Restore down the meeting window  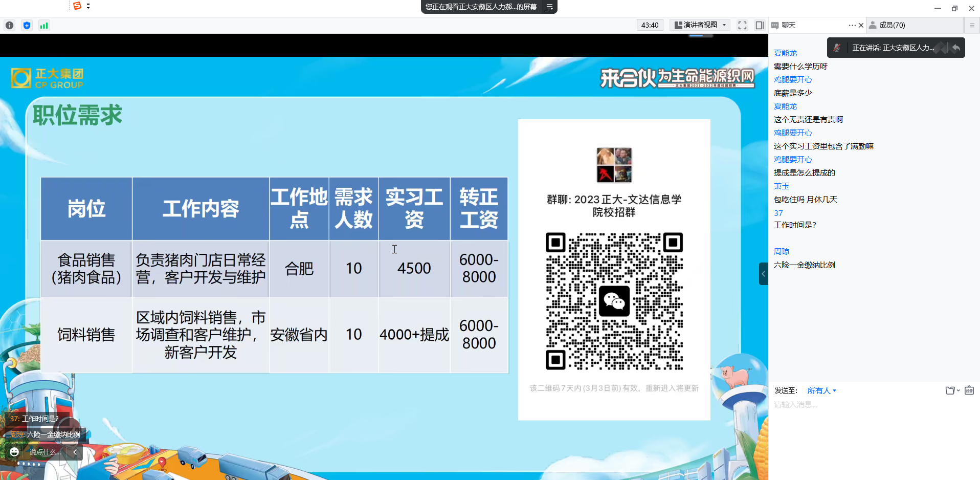(x=954, y=8)
